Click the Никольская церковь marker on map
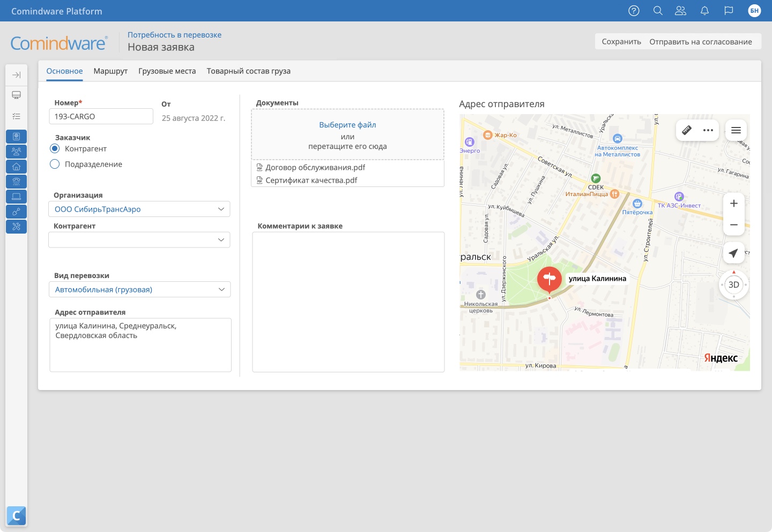The height and width of the screenshot is (532, 772). [481, 295]
